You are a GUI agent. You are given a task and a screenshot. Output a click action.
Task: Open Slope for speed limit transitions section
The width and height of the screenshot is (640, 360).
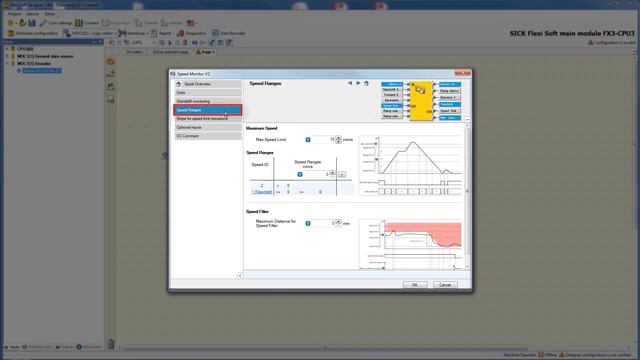208,118
